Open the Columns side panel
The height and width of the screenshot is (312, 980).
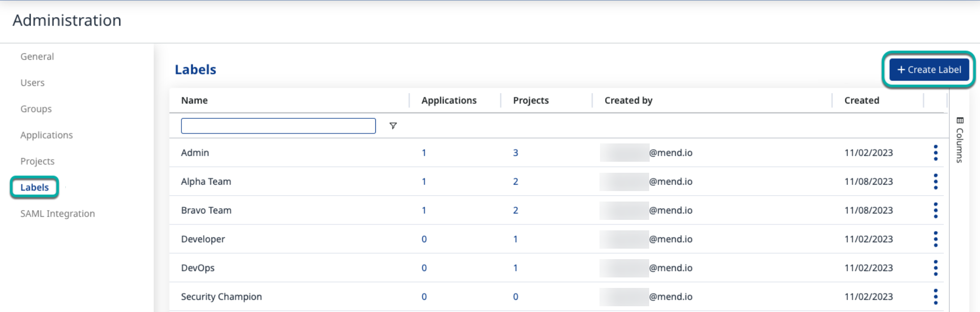960,140
